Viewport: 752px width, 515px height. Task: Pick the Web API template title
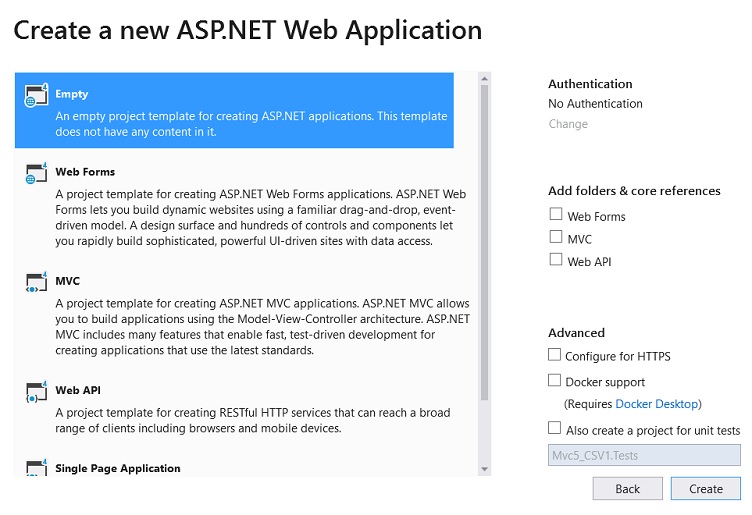[x=78, y=390]
